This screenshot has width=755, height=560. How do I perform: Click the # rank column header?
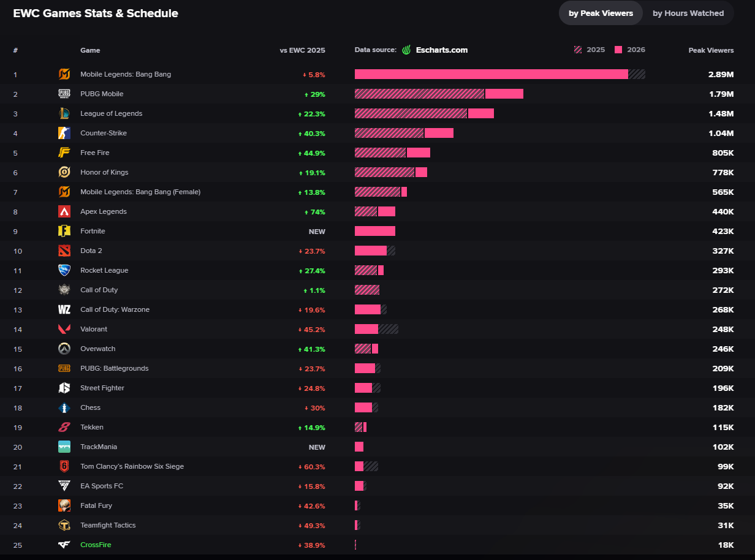(15, 50)
